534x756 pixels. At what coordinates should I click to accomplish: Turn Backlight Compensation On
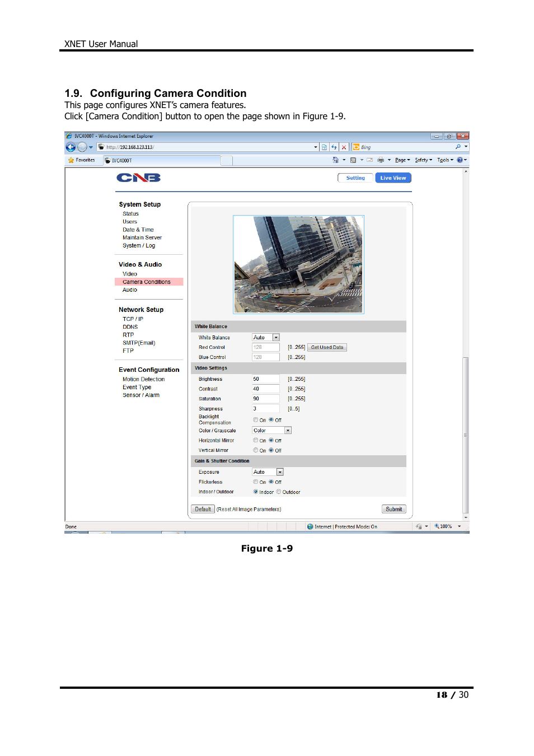click(256, 419)
